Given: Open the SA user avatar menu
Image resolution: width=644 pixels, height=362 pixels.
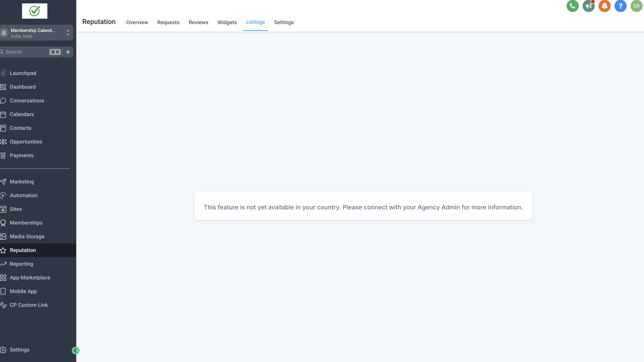Looking at the screenshot, I should 636,6.
